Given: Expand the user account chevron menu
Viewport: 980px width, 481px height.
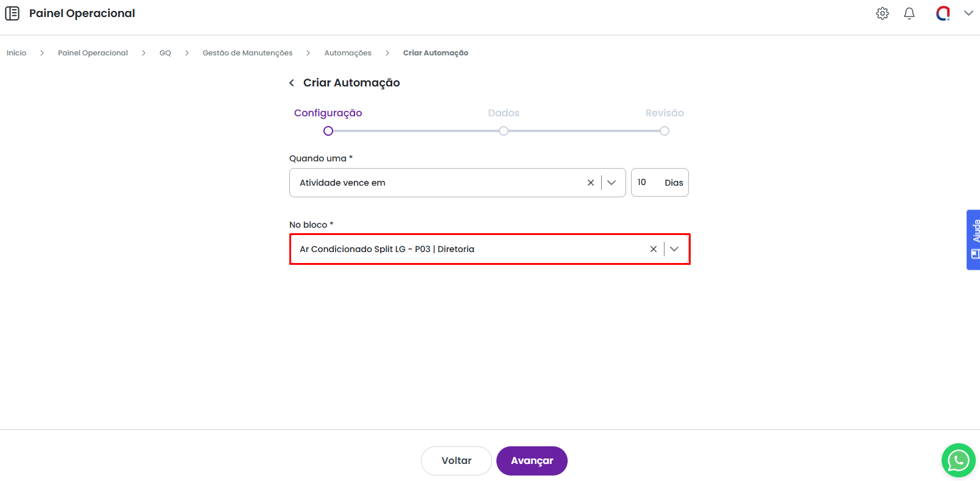Looking at the screenshot, I should pos(968,13).
